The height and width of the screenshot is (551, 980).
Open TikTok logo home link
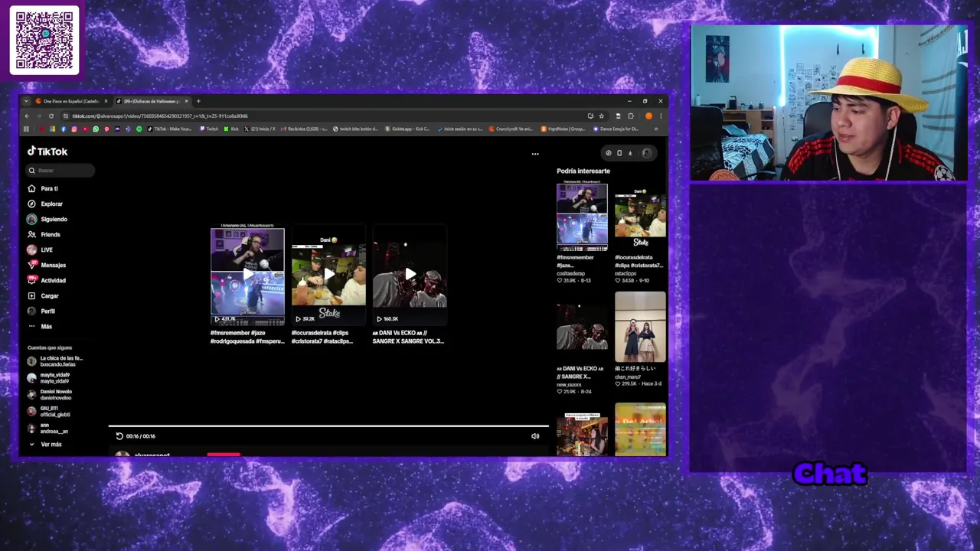click(47, 152)
